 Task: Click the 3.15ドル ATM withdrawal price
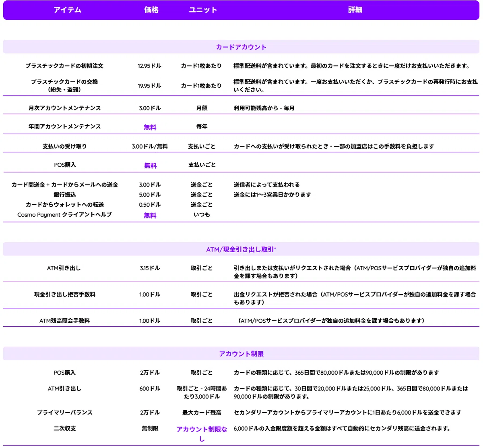pyautogui.click(x=150, y=268)
